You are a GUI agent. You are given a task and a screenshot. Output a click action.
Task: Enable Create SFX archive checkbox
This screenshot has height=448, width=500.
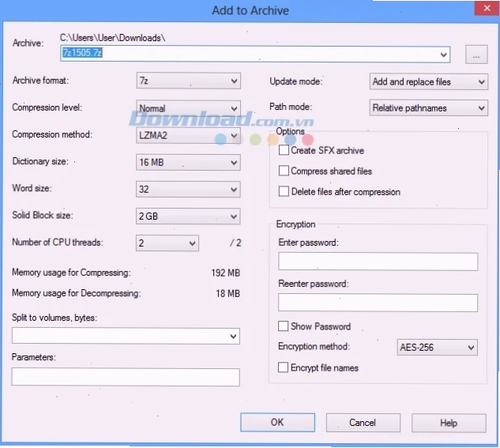(x=284, y=150)
